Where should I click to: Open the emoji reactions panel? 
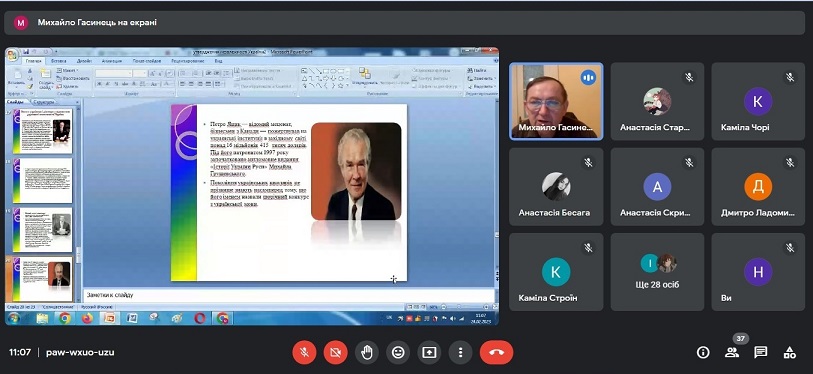coord(398,353)
